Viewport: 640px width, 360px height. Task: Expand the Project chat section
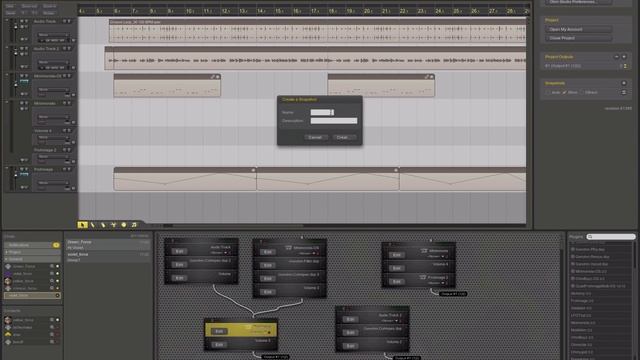pos(32,252)
